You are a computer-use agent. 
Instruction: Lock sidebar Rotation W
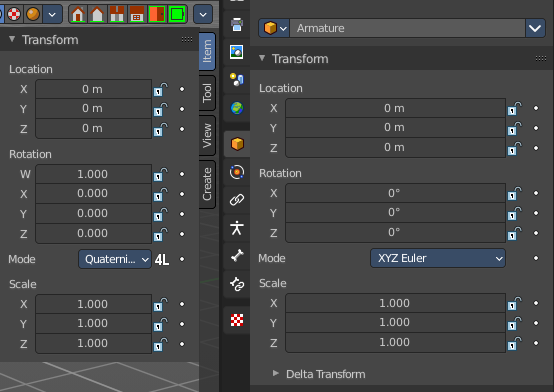point(160,174)
